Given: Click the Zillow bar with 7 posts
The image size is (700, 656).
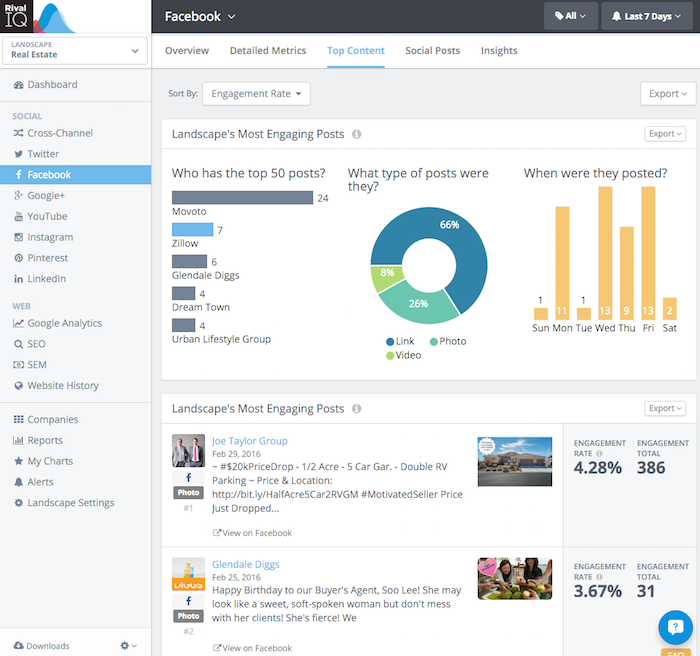Looking at the screenshot, I should (192, 230).
